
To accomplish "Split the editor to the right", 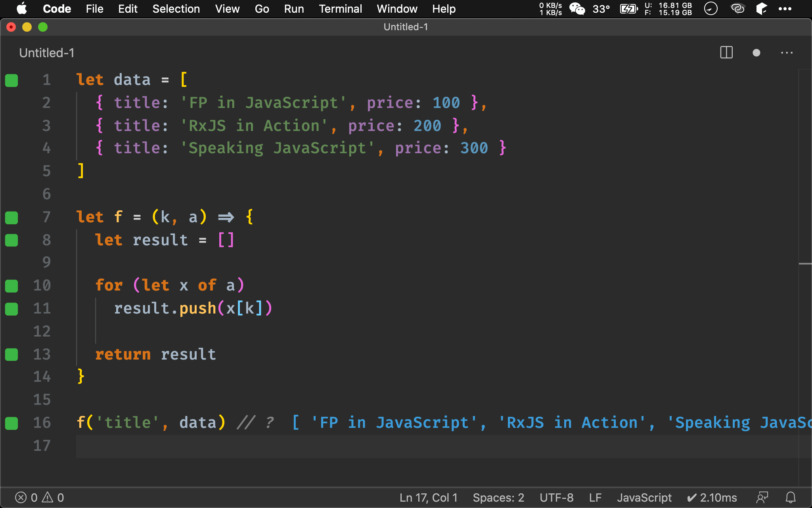I will [x=726, y=53].
